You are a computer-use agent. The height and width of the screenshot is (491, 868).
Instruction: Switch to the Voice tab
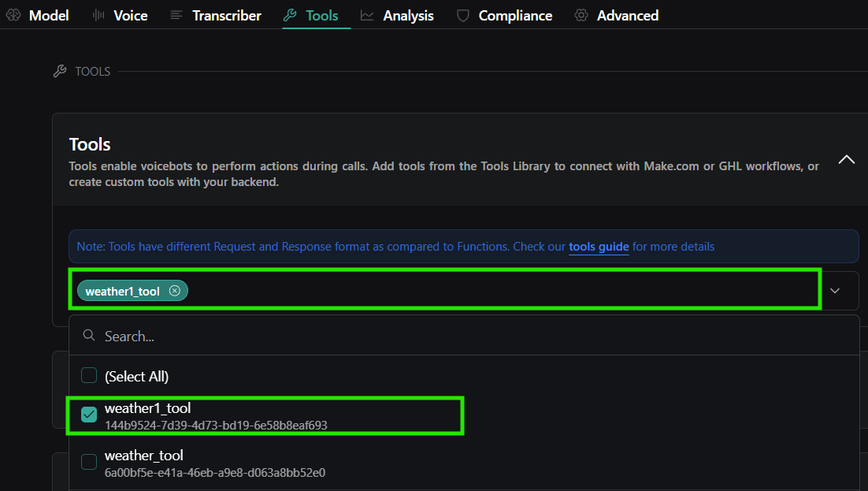click(x=121, y=16)
